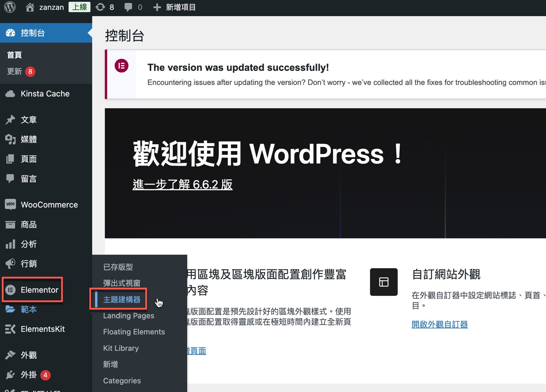Click the 商品 products archive icon
This screenshot has width=546, height=392.
coord(11,224)
